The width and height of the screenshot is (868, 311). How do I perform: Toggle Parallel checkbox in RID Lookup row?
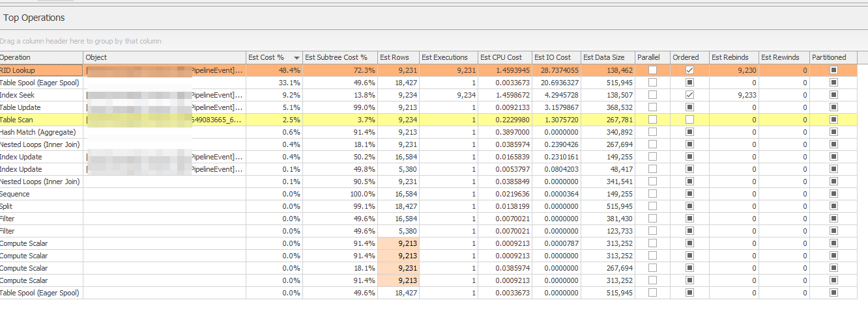click(652, 70)
